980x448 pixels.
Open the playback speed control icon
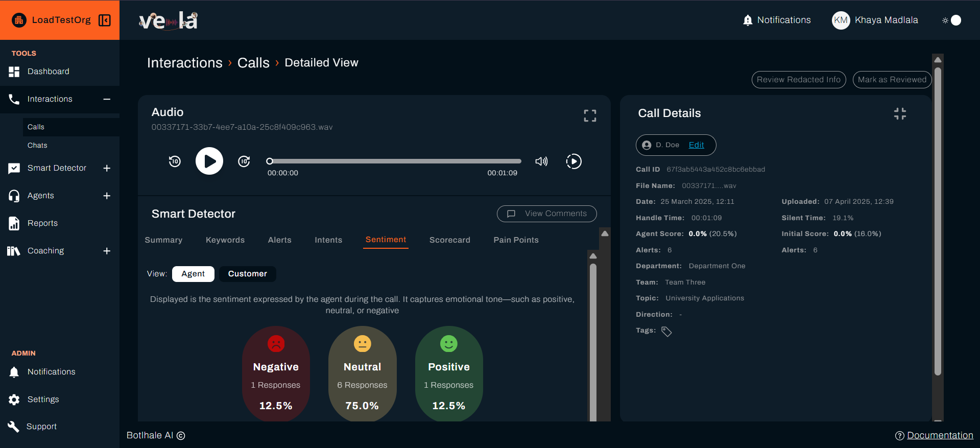573,161
